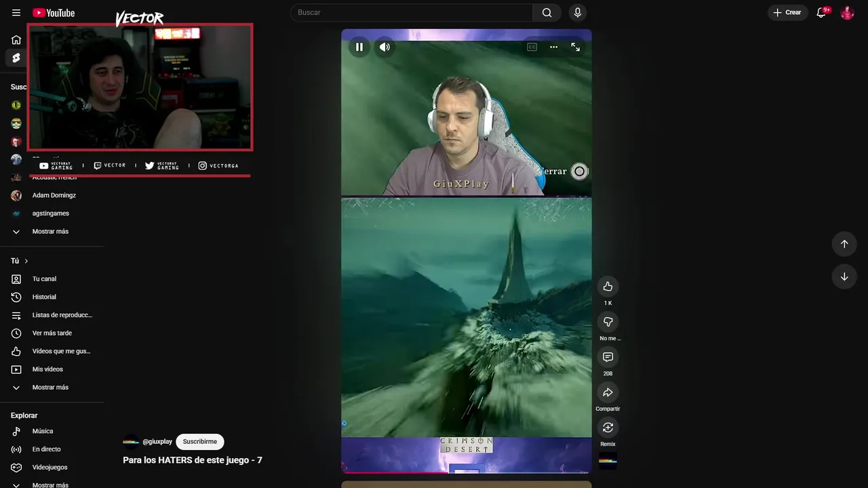This screenshot has height=488, width=868.
Task: Open the comments with 208 count
Action: pos(608,357)
